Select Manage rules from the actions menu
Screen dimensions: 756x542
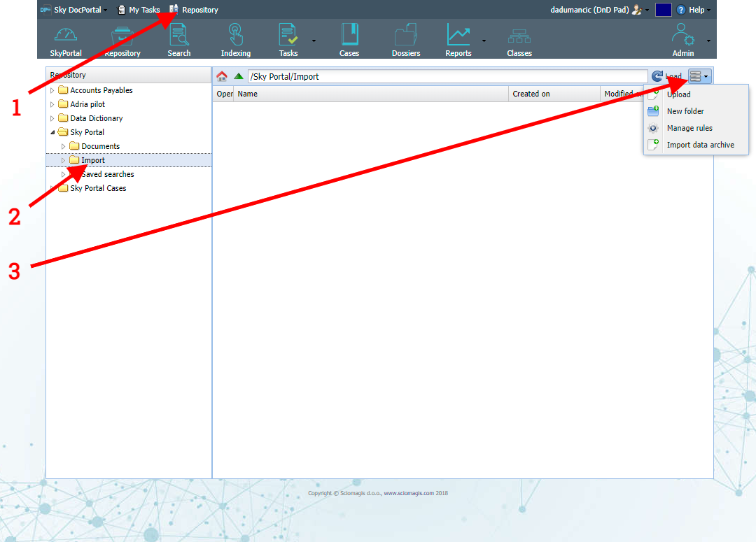coord(696,128)
